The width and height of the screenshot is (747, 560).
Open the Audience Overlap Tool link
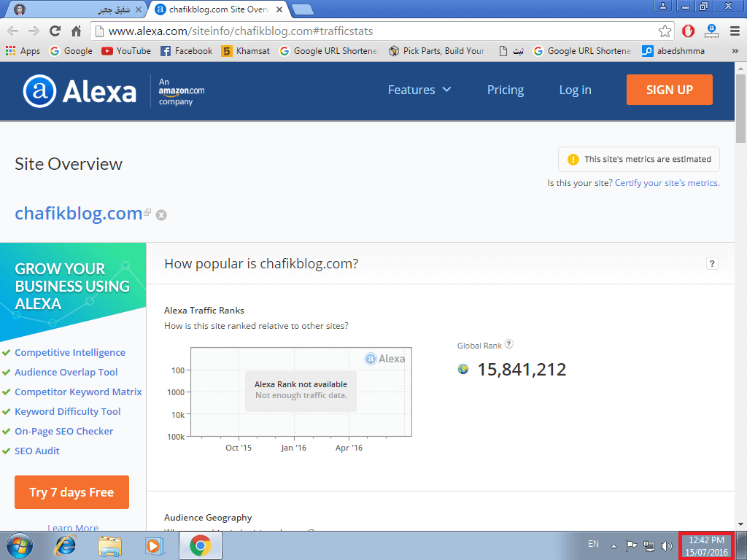(66, 373)
